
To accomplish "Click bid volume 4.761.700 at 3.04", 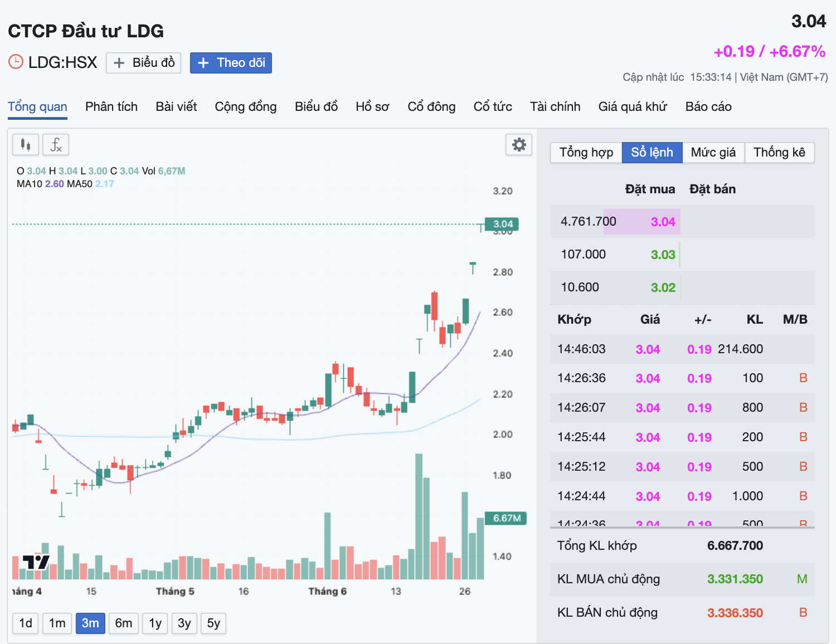I will pos(589,222).
